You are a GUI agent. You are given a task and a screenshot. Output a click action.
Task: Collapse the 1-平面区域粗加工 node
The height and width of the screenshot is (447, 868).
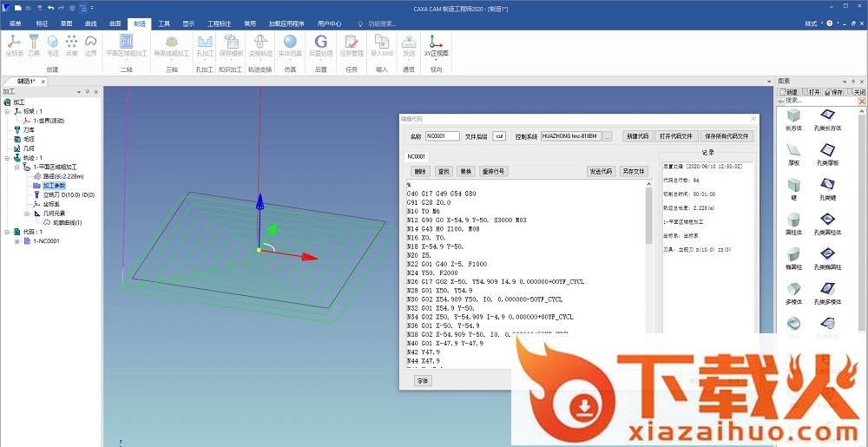tap(16, 167)
